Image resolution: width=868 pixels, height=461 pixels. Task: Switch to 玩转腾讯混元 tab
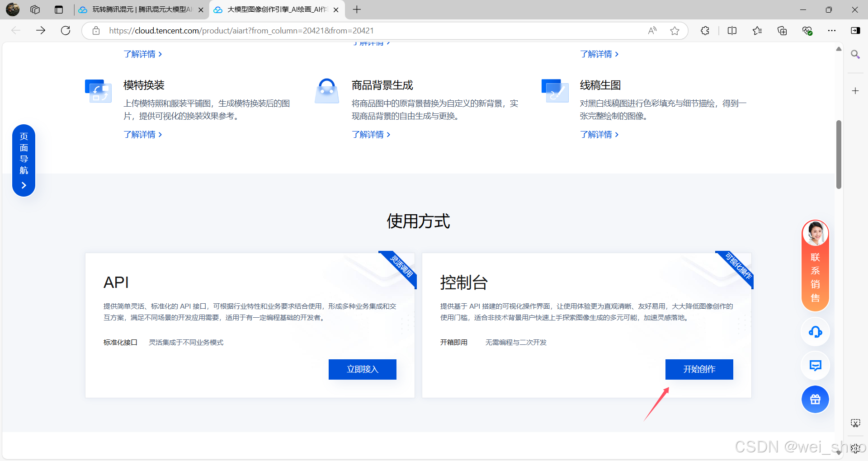[140, 9]
